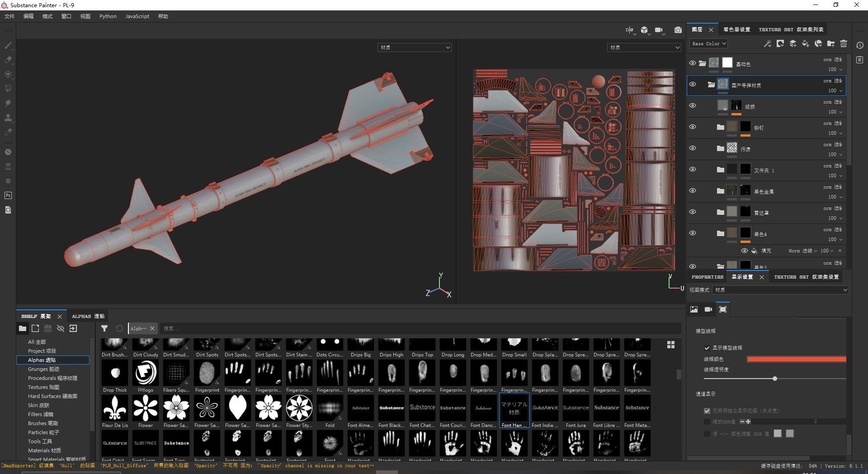Add a smart material layer icon
The image size is (868, 474).
coord(818,43)
